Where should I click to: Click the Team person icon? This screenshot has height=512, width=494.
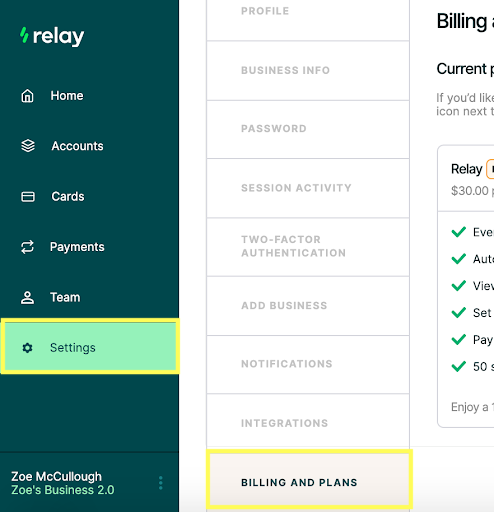tap(27, 297)
